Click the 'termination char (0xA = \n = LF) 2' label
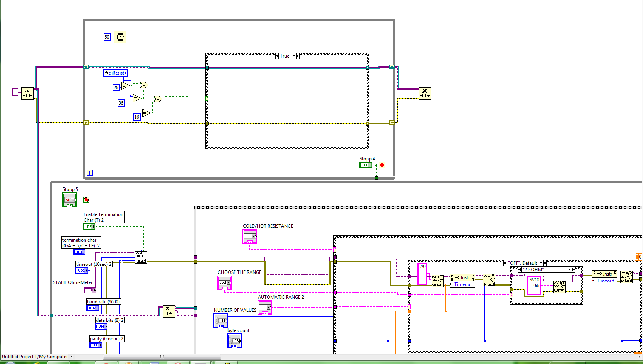Screen dimensions: 643x364 [81, 243]
